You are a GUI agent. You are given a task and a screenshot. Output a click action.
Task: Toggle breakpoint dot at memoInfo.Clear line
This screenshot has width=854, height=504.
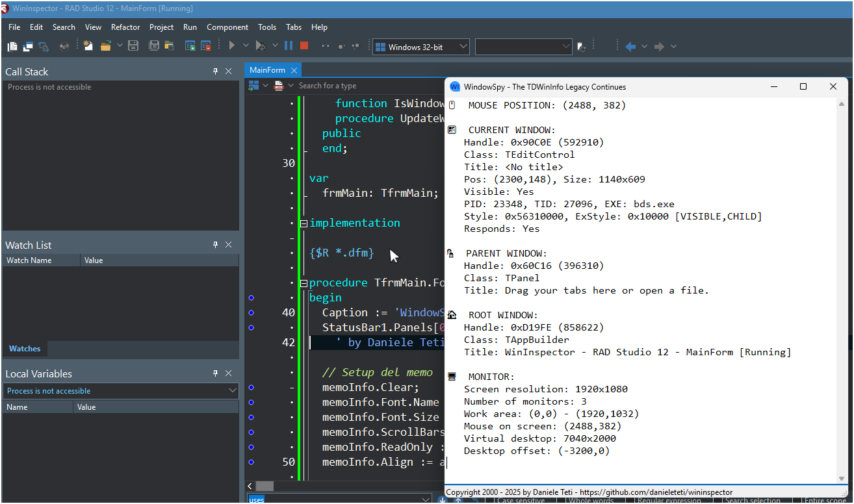point(252,387)
